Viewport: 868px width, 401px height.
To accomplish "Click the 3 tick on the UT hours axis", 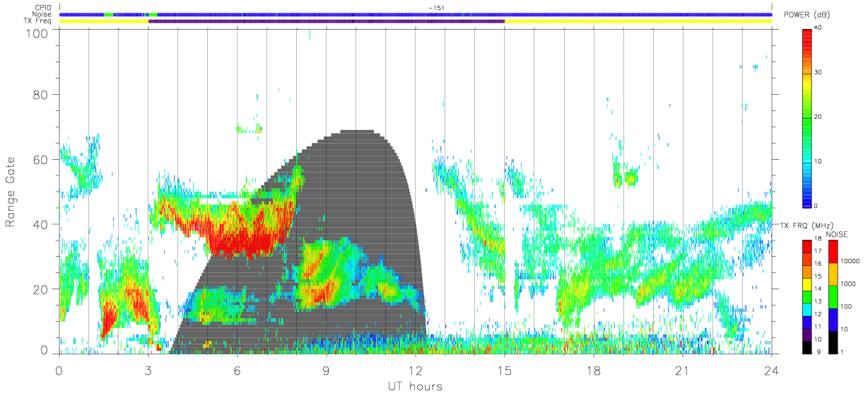I will click(148, 370).
